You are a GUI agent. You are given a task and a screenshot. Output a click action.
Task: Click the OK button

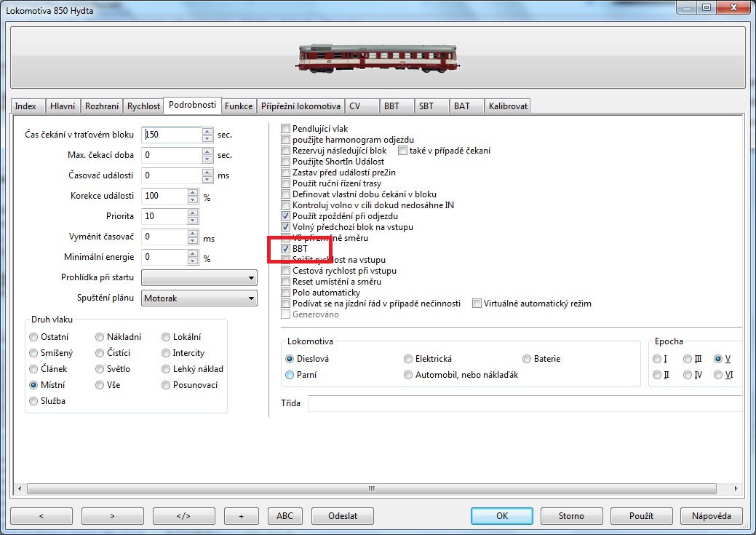pos(502,515)
